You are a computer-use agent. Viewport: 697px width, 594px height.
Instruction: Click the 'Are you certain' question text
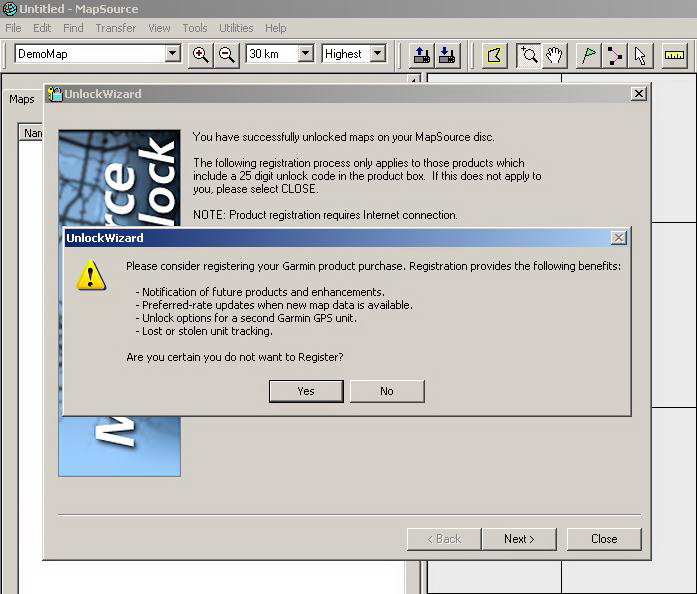pos(235,357)
